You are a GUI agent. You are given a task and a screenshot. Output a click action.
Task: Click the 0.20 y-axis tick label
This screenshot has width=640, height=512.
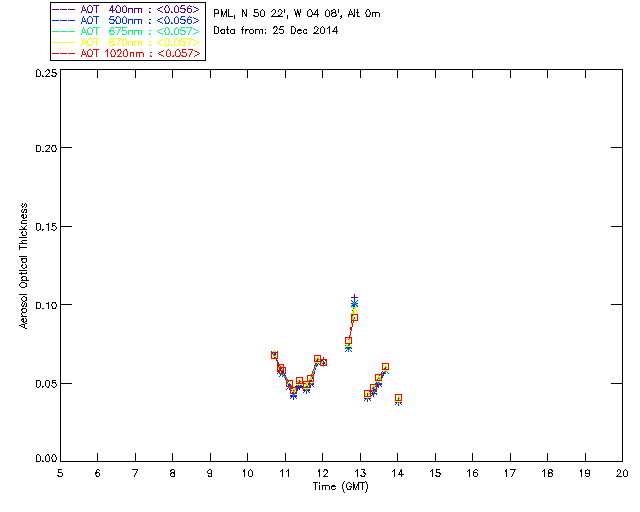[x=46, y=148]
